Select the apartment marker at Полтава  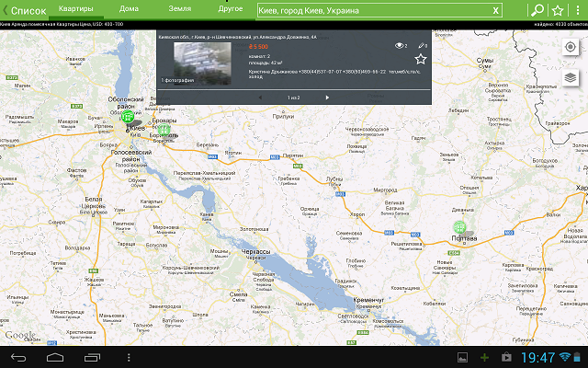459,227
